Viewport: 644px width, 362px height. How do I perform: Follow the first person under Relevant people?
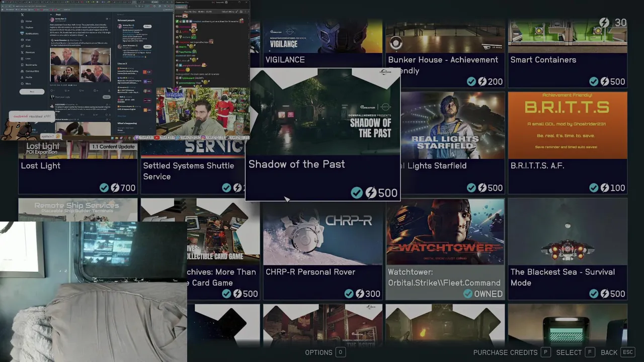[x=147, y=26]
